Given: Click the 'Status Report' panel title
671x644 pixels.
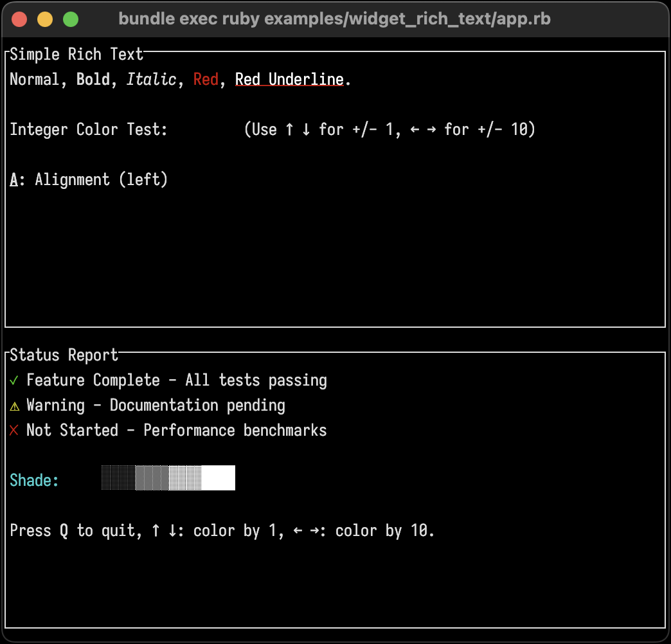Looking at the screenshot, I should tap(64, 355).
